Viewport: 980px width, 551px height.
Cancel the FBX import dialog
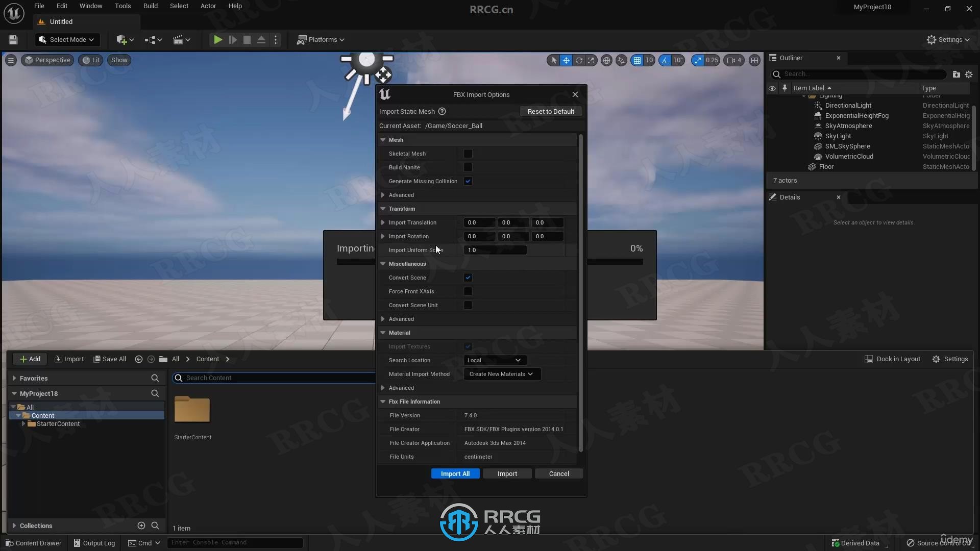click(559, 474)
